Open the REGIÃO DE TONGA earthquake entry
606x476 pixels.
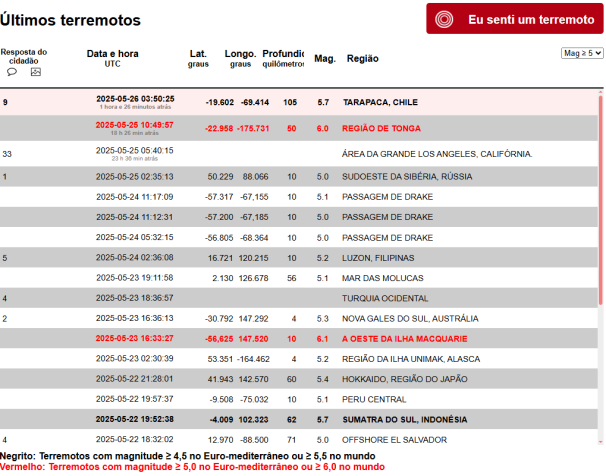tap(299, 128)
